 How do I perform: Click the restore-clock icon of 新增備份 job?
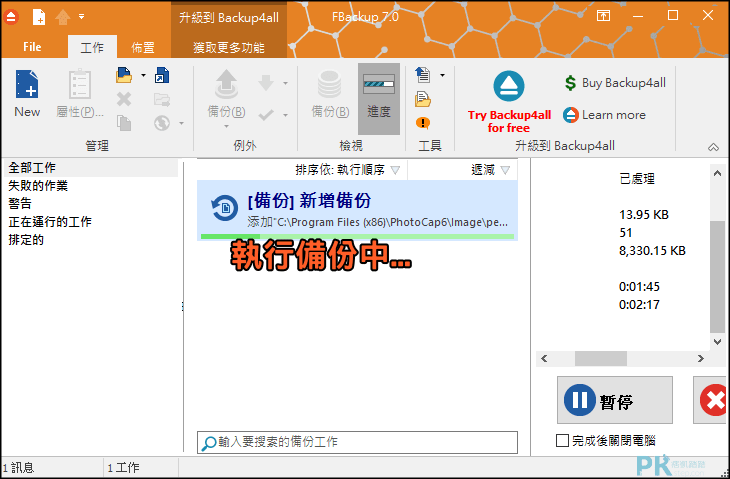(x=224, y=208)
